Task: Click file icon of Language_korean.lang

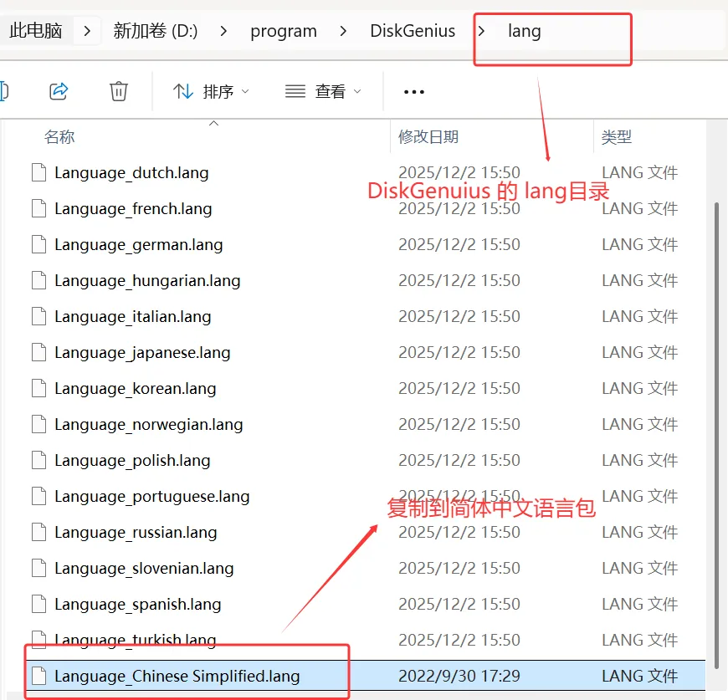Action: [x=39, y=388]
